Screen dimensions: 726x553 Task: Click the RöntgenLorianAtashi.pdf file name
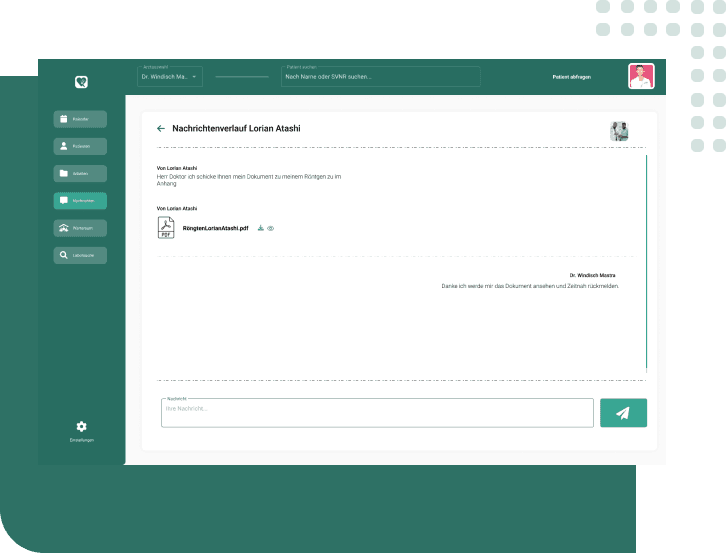[x=215, y=228]
